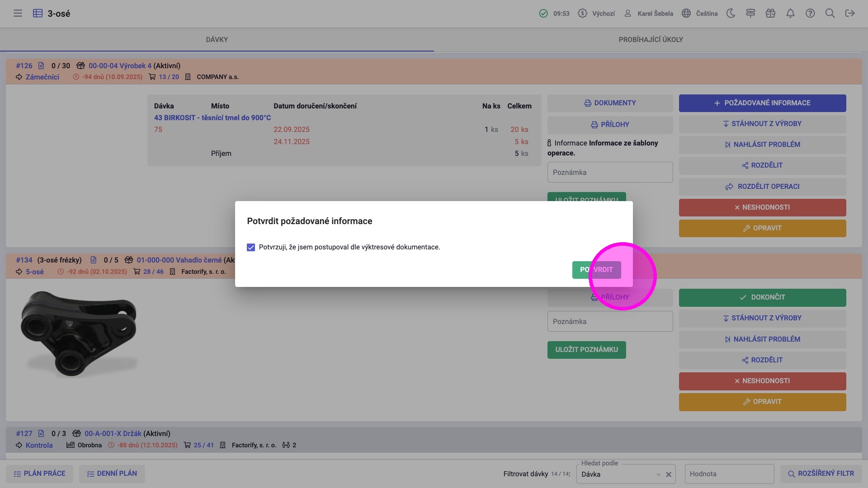868x488 pixels.
Task: Open the hamburger menu icon
Action: pyautogui.click(x=18, y=14)
